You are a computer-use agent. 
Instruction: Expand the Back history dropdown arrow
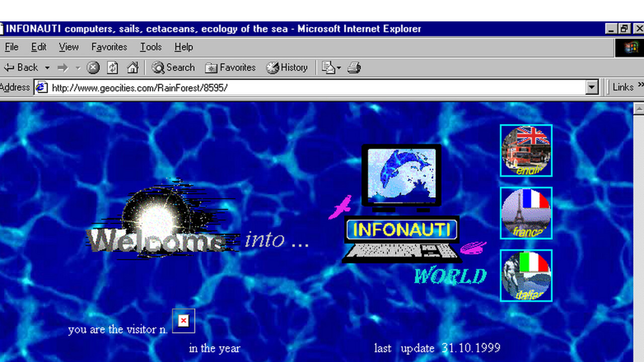pyautogui.click(x=47, y=67)
